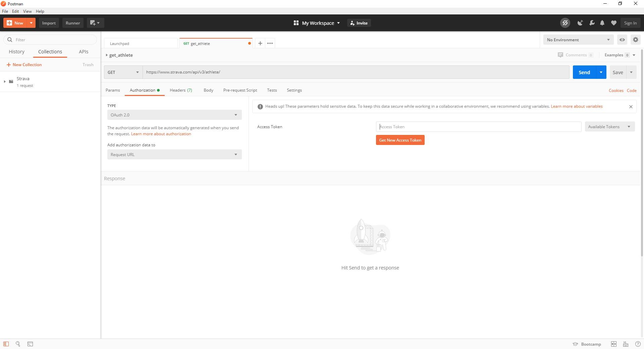The height and width of the screenshot is (349, 644).
Task: Click the Import button
Action: tap(49, 23)
